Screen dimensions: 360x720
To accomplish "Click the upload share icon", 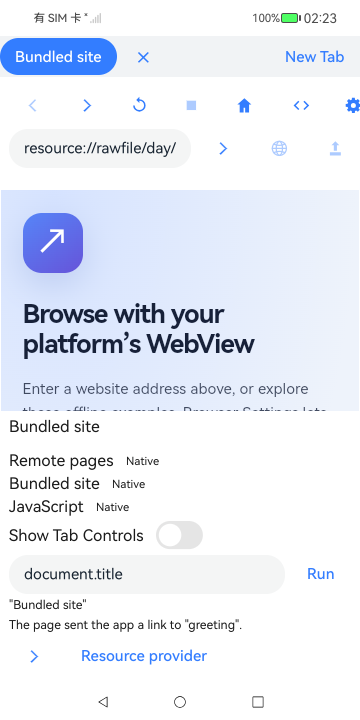I will [x=336, y=148].
